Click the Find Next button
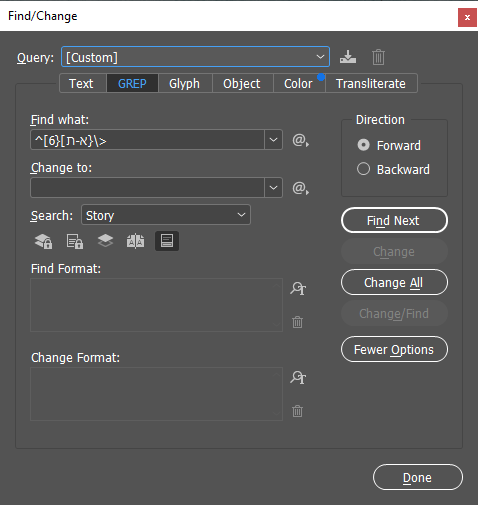The image size is (478, 505). click(394, 220)
